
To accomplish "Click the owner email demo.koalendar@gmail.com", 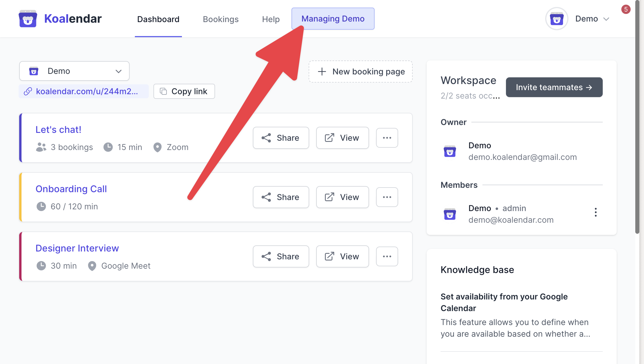I will point(523,157).
